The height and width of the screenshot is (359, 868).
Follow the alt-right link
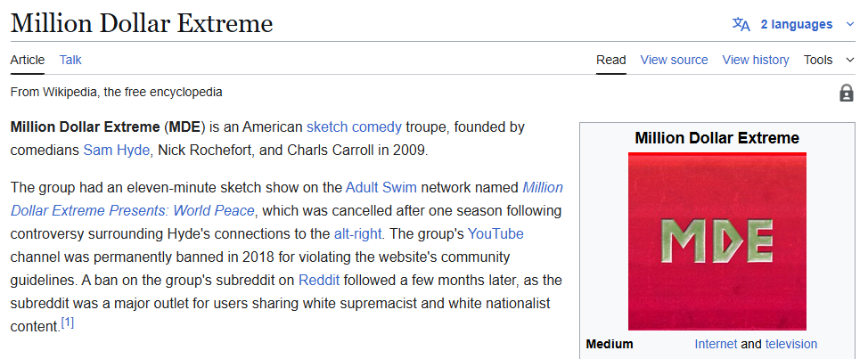(x=357, y=234)
